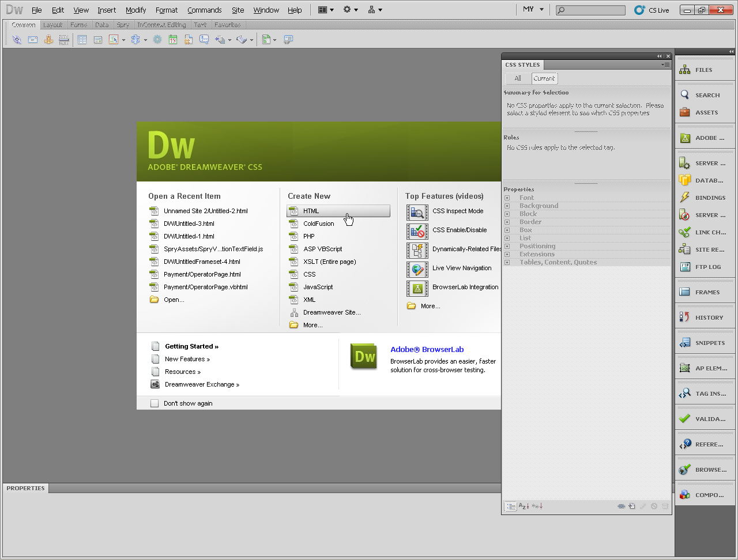Open the Site Reports panel
The height and width of the screenshot is (560, 738).
coord(685,249)
